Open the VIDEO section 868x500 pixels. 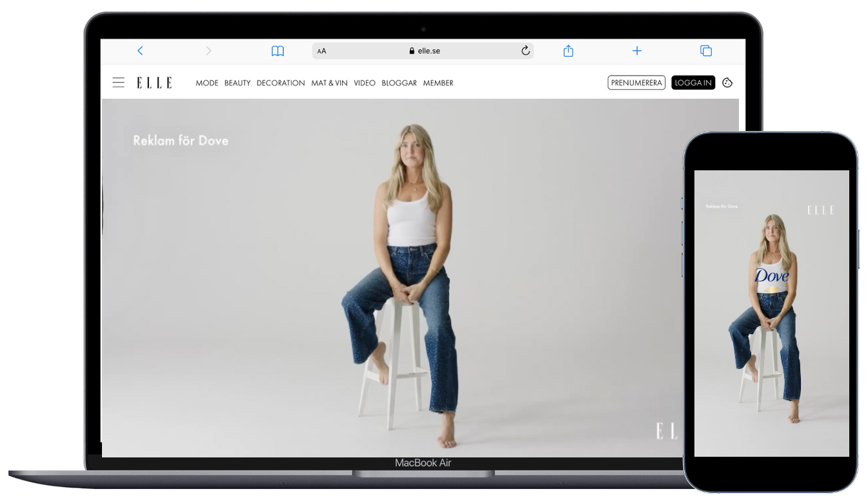click(x=364, y=83)
